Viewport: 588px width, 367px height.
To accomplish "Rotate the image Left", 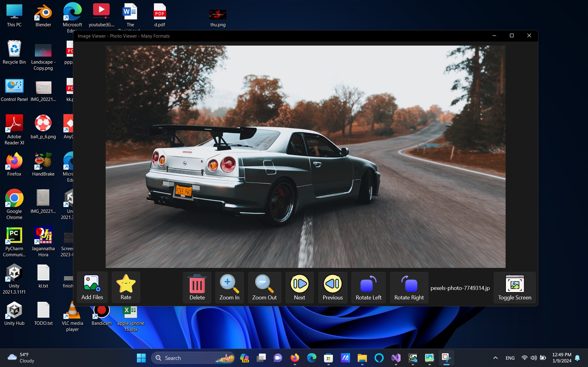I will [x=368, y=287].
